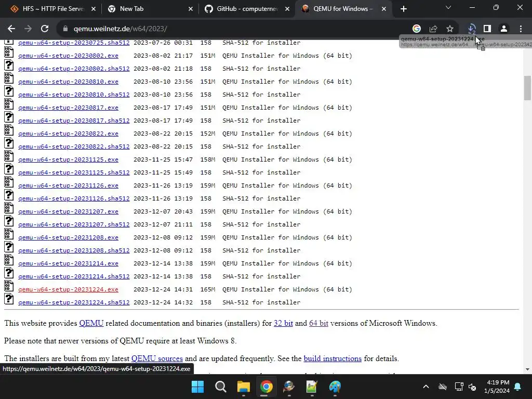Download qemu-w64-setup-20231125.exe
532x399 pixels.
[x=68, y=159]
